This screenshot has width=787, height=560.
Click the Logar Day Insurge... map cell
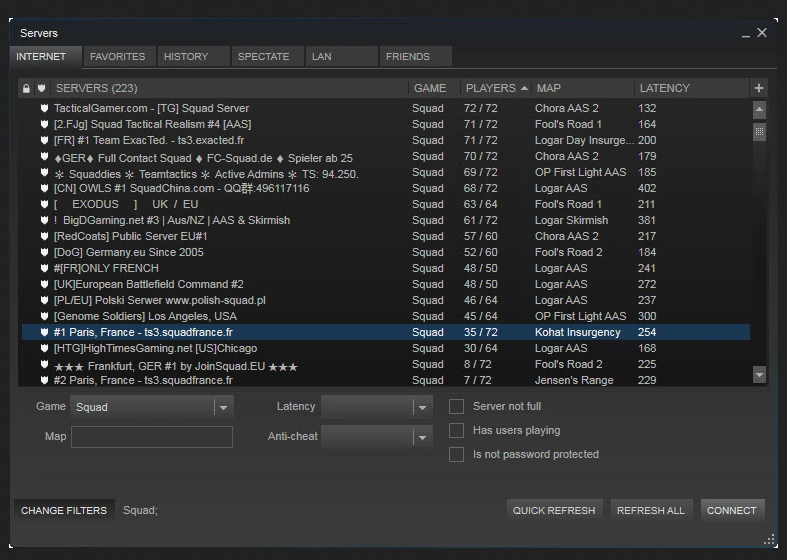pyautogui.click(x=584, y=140)
